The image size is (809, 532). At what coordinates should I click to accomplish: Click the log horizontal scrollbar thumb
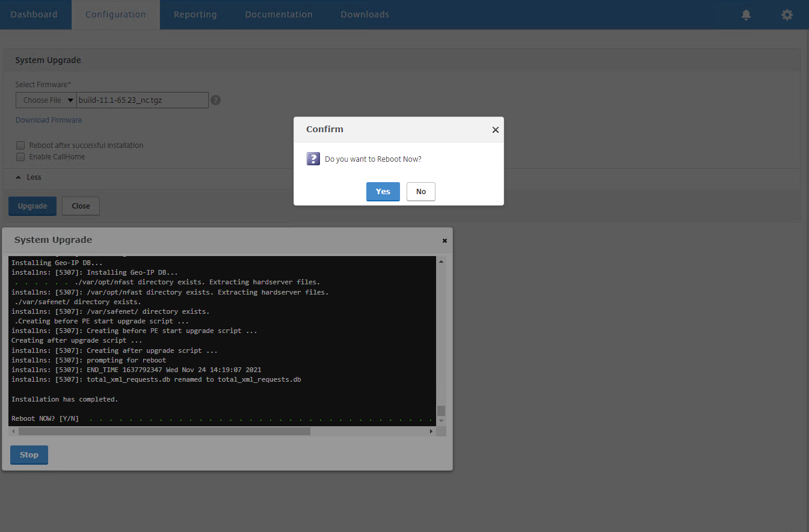coord(164,432)
